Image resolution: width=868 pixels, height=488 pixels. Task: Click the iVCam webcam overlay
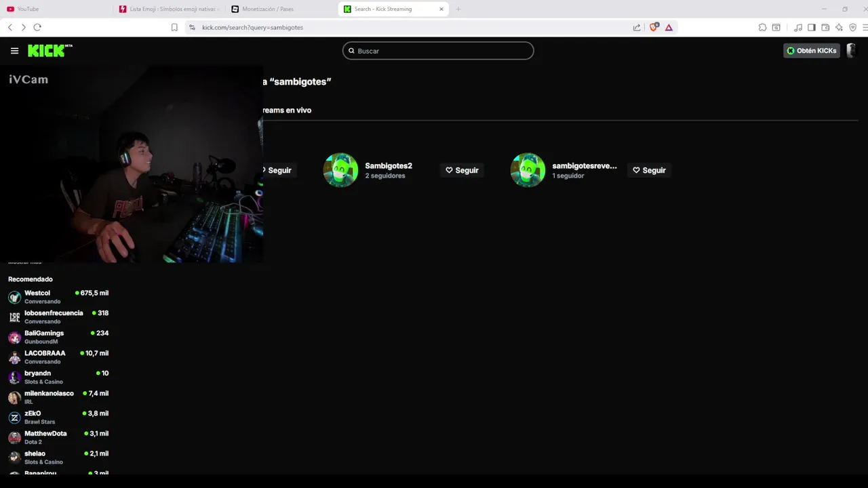(132, 164)
